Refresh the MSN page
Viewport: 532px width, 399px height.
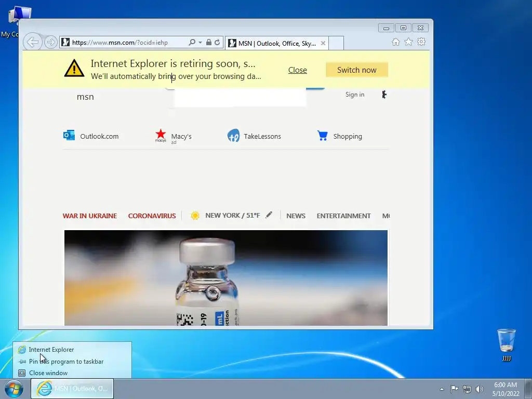[217, 43]
